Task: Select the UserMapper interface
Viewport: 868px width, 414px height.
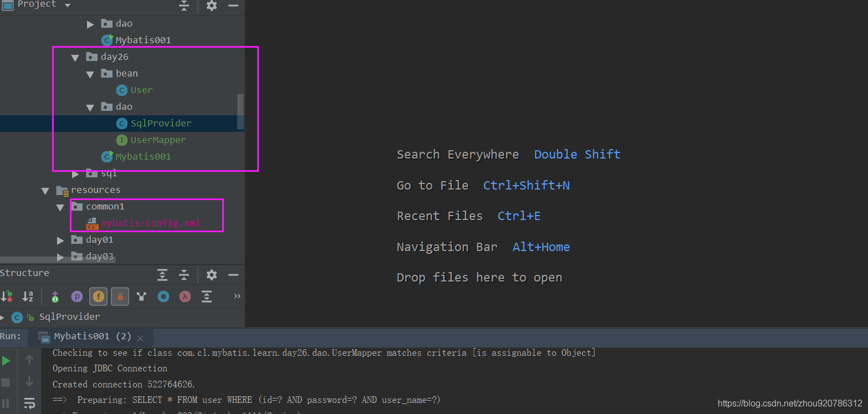Action: pyautogui.click(x=158, y=140)
